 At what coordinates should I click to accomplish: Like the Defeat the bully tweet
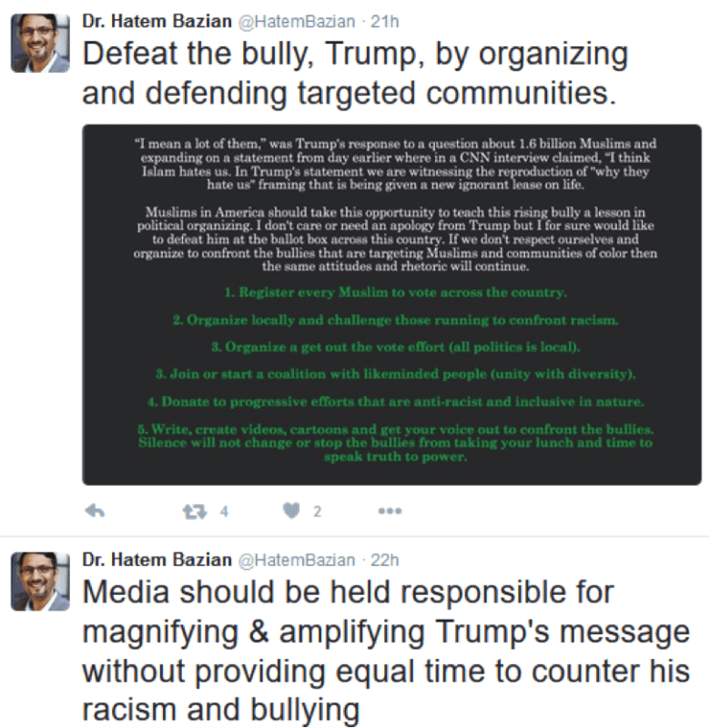[291, 511]
